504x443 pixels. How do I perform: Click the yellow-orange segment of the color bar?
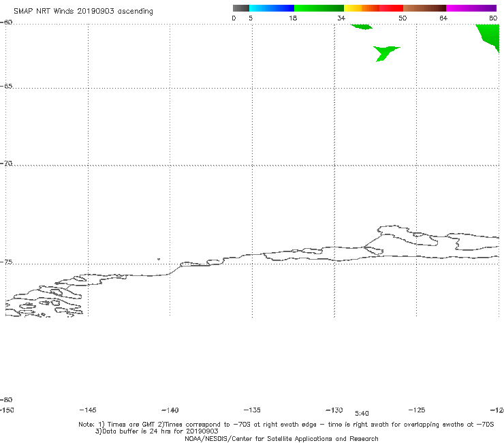(361, 8)
